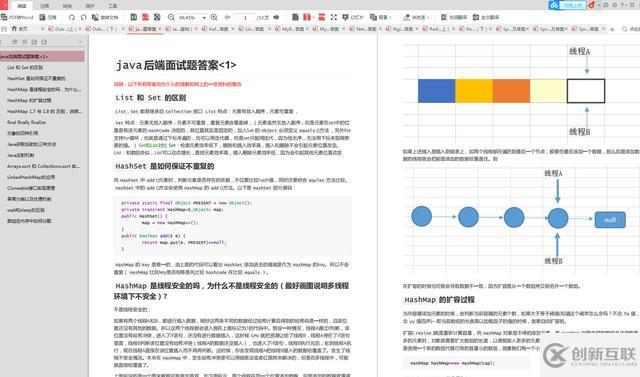Open the 'LinkedHashMap的应用' bookmark
640x377 pixels.
(x=31, y=177)
